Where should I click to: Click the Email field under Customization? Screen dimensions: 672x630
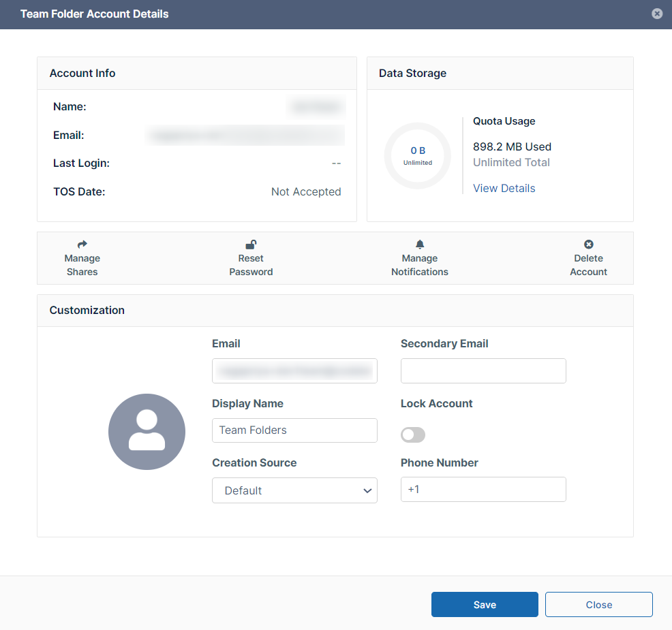[x=294, y=371]
